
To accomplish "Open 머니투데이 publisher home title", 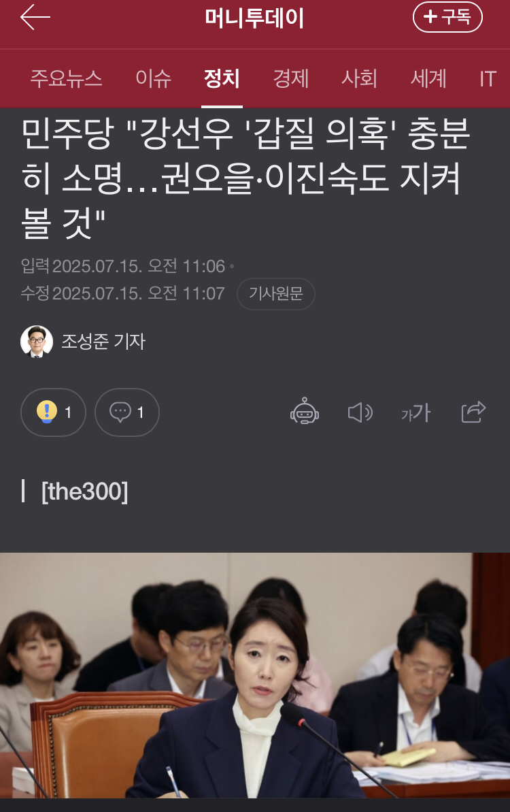I will (254, 18).
